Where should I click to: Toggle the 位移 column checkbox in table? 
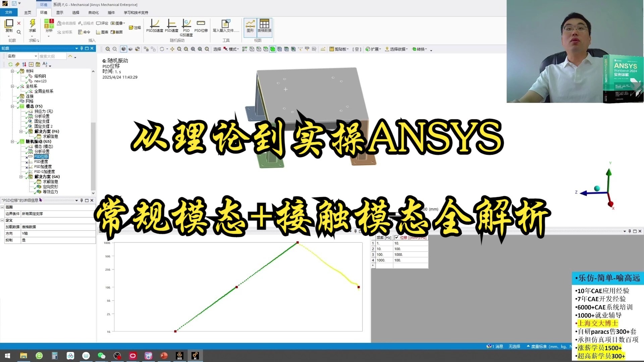coord(396,238)
